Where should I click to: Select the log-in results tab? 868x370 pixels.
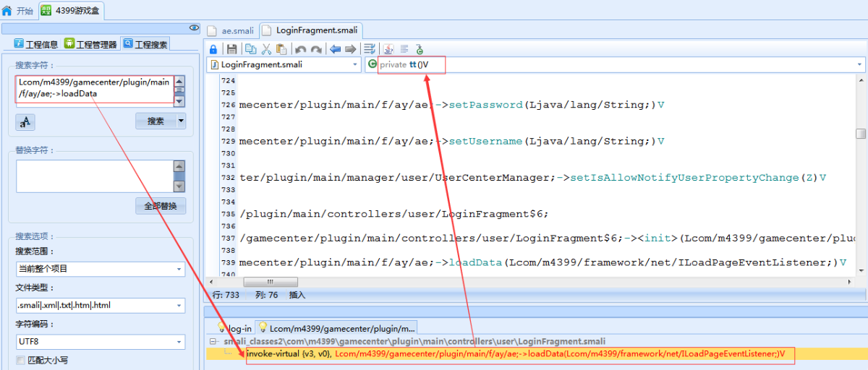click(235, 327)
